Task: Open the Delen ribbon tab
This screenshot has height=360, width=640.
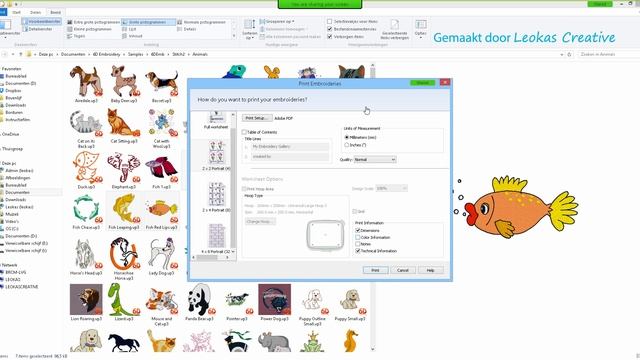Action: [36, 12]
